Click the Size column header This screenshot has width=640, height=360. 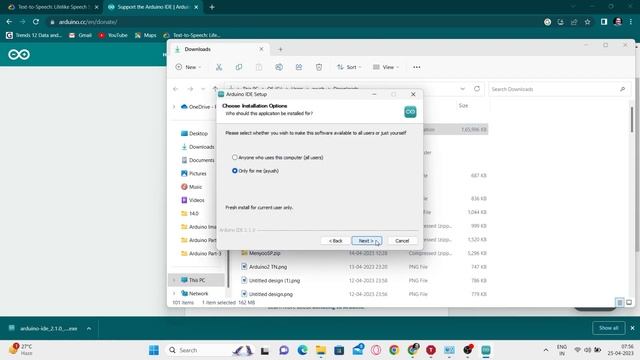463,106
